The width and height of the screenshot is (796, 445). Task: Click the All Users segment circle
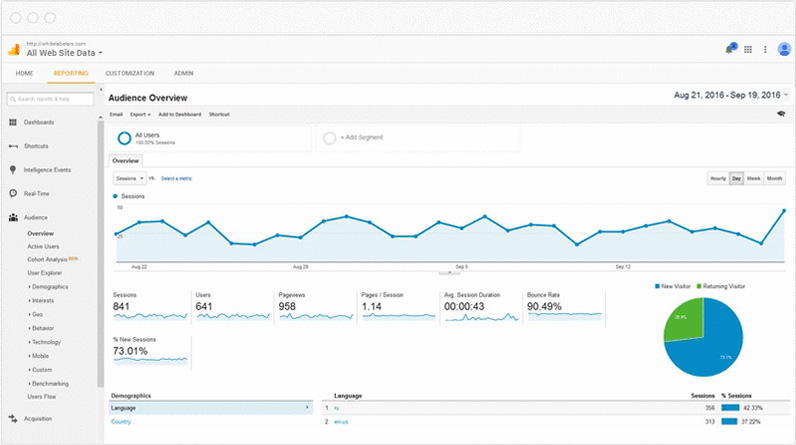coord(124,138)
